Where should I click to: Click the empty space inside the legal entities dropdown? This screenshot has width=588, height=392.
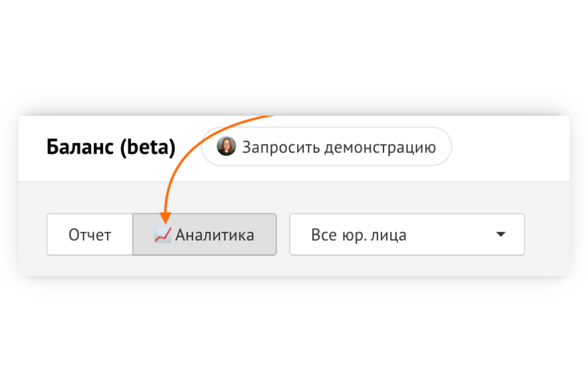(x=450, y=235)
